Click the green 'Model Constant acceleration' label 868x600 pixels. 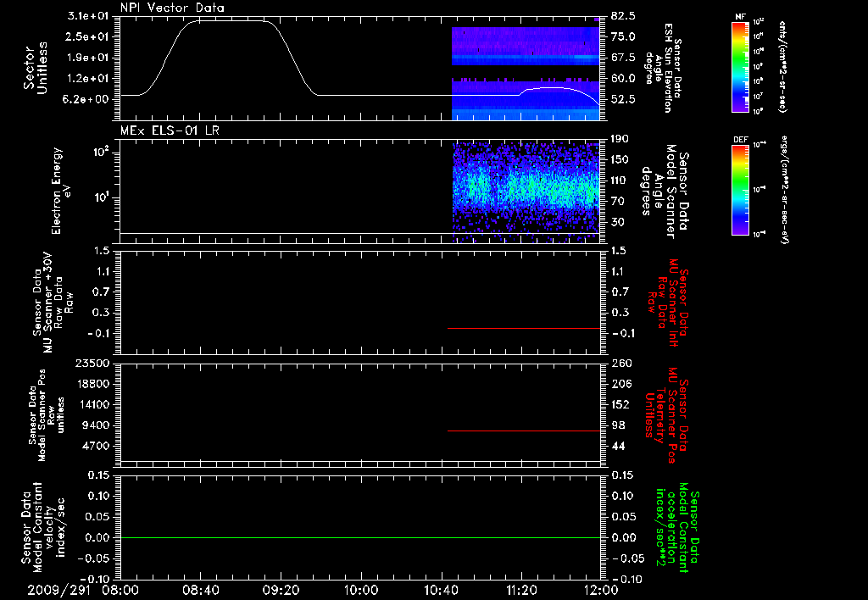[x=677, y=528]
